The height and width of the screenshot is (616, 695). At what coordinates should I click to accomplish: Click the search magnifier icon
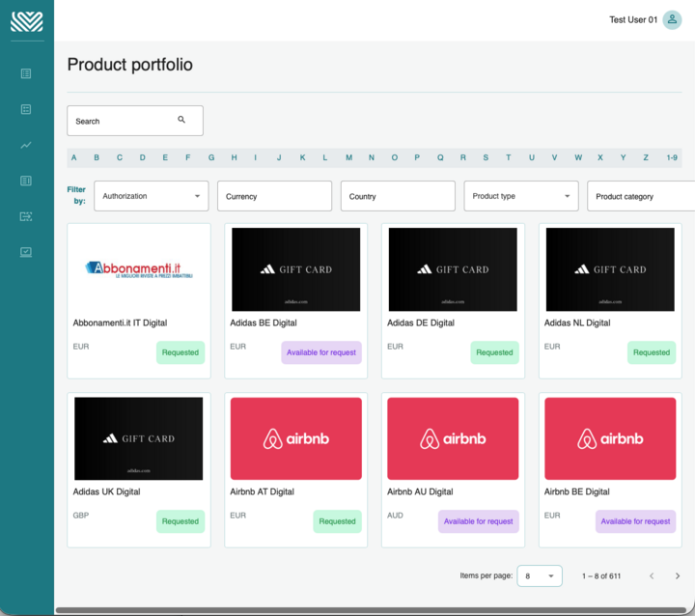point(181,120)
